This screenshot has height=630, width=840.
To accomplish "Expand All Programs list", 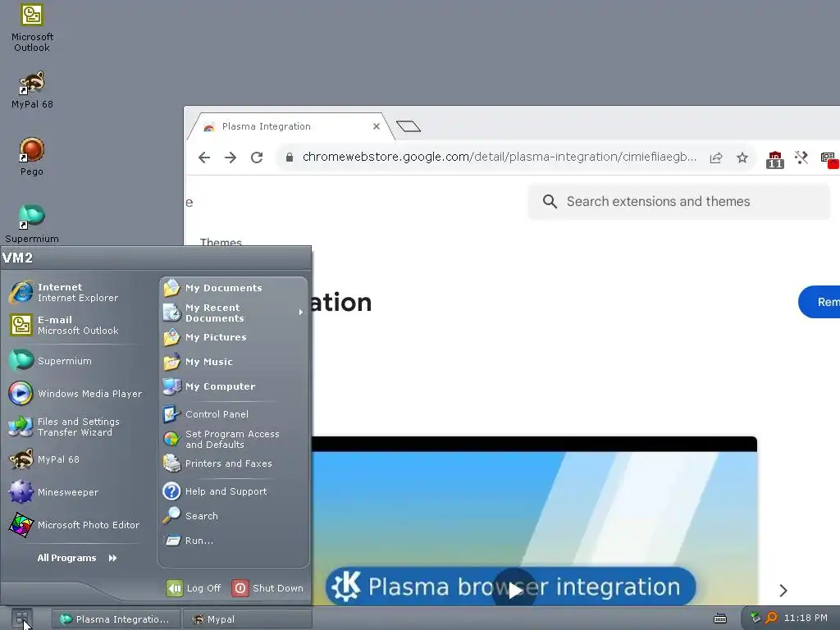I will (77, 558).
